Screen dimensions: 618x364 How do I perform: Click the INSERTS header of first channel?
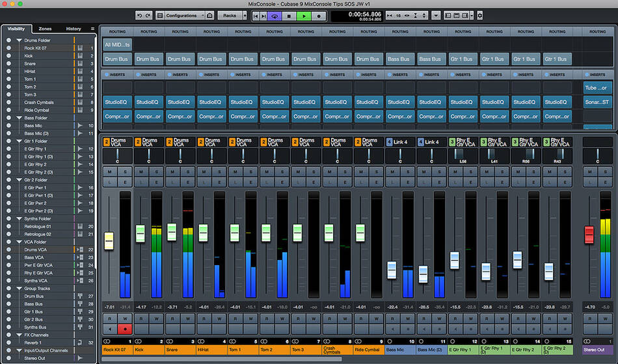(x=118, y=75)
